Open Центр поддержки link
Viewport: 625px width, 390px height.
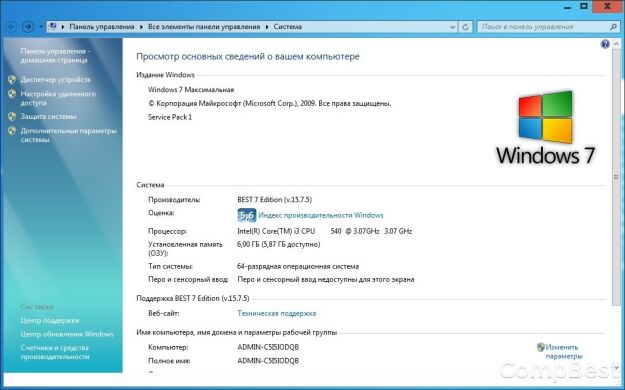(x=50, y=321)
